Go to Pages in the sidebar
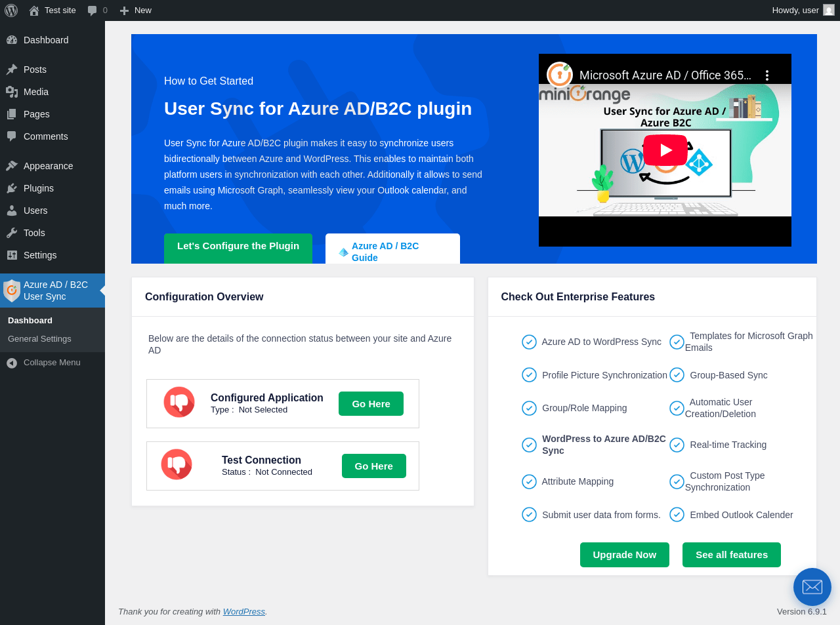Image resolution: width=840 pixels, height=625 pixels. click(52, 114)
